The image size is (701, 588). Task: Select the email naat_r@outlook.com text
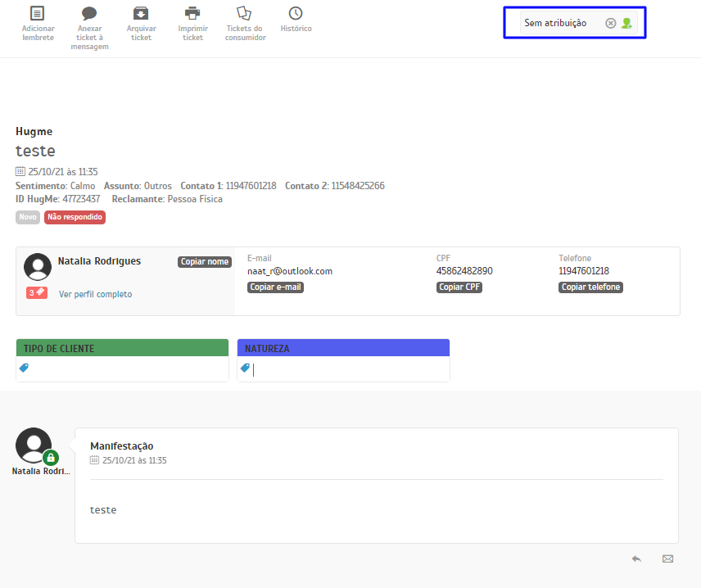pos(290,271)
